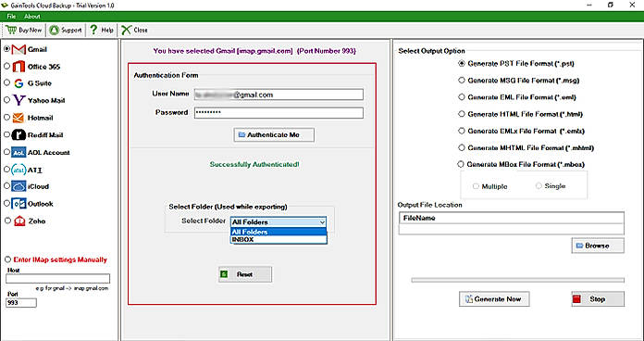Open the File menu
This screenshot has width=644, height=341.
11,17
